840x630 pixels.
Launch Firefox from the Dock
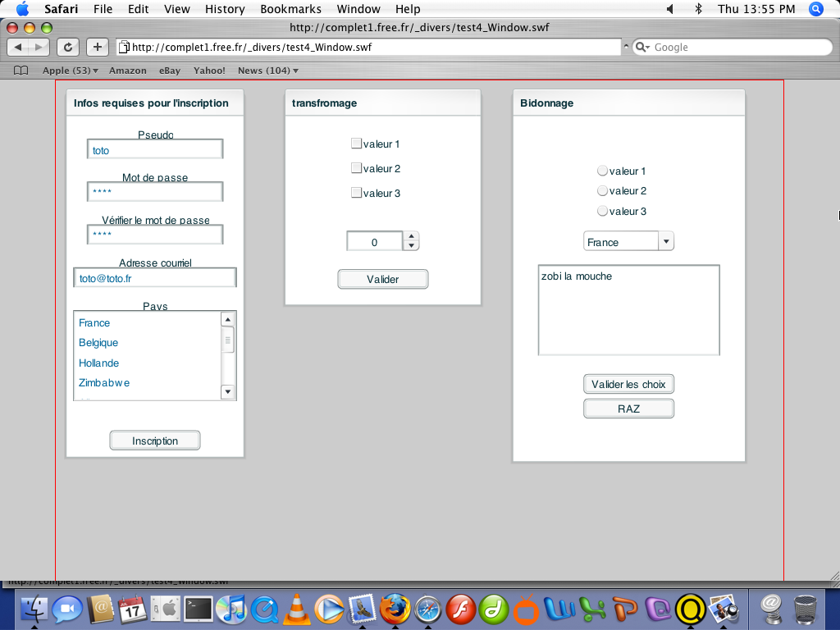coord(395,609)
